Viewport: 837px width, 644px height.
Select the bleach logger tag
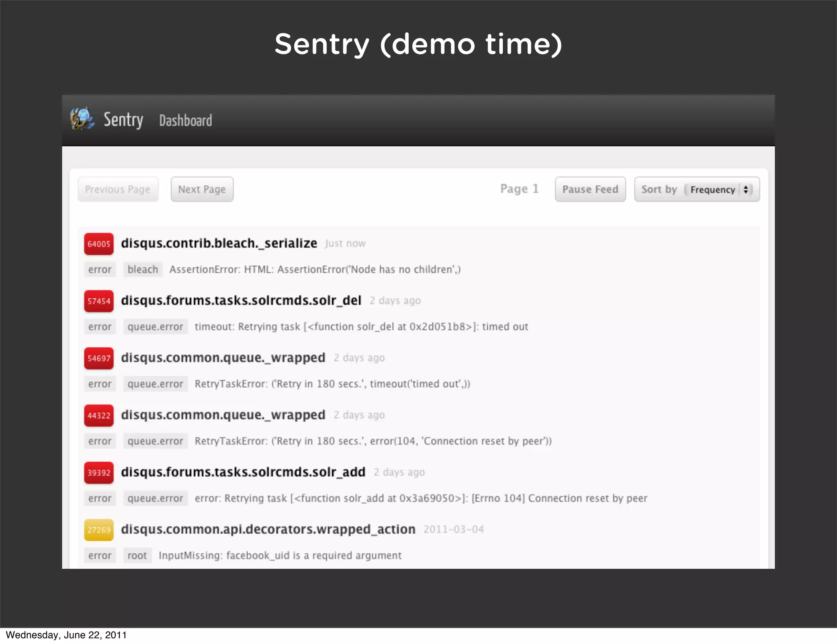pos(143,269)
